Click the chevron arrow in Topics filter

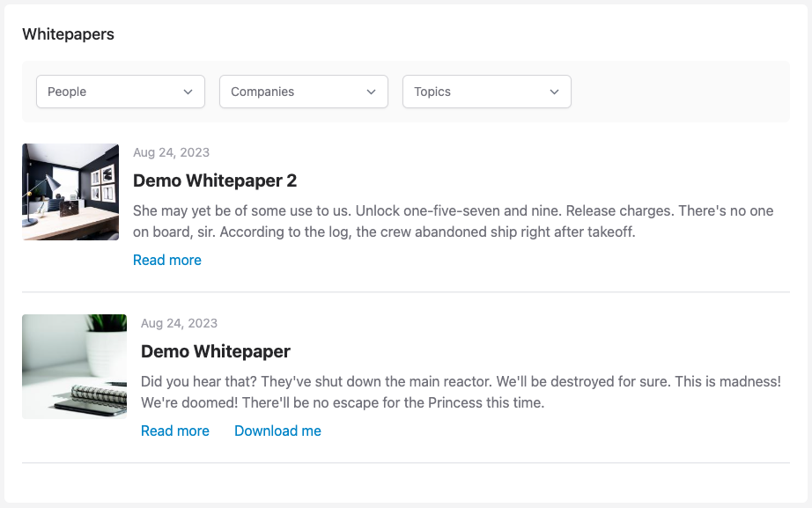(555, 92)
